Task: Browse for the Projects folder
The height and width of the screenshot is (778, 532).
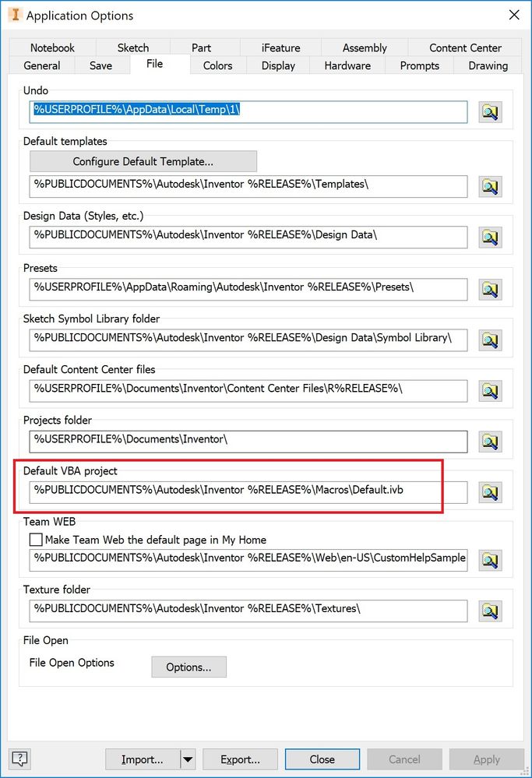Action: click(490, 442)
